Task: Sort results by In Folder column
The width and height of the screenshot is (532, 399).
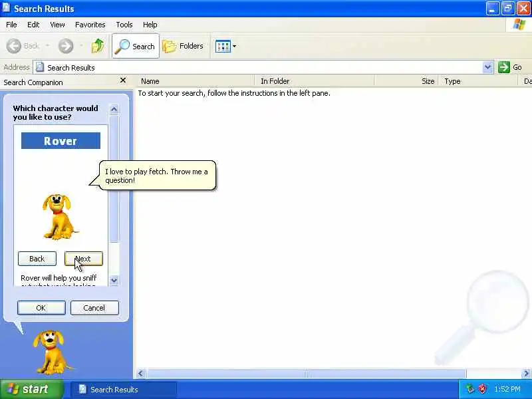Action: (x=314, y=81)
